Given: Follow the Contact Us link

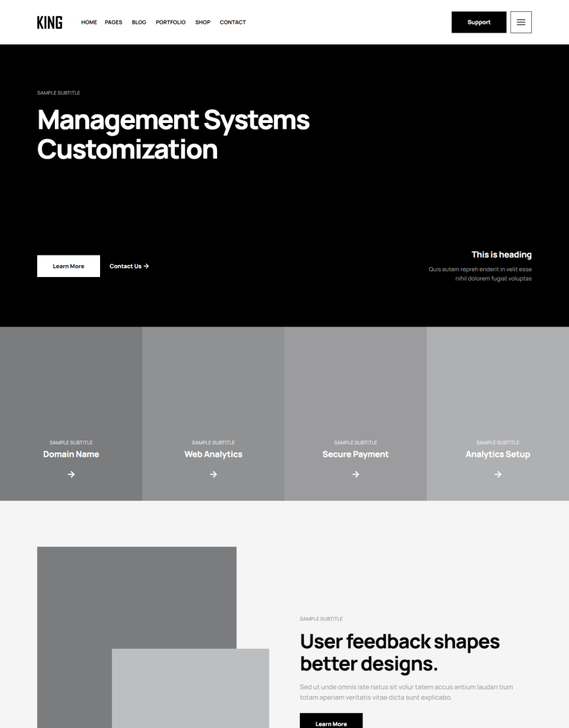Looking at the screenshot, I should (129, 266).
